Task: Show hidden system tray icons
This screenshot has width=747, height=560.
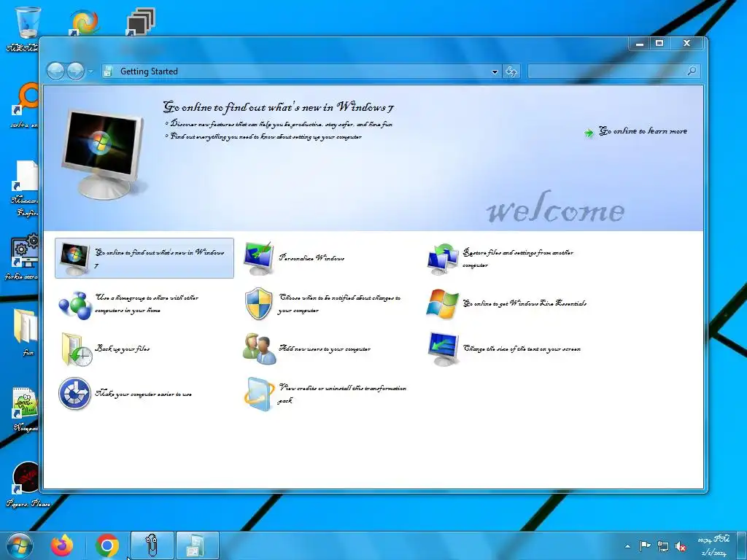Action: tap(627, 546)
